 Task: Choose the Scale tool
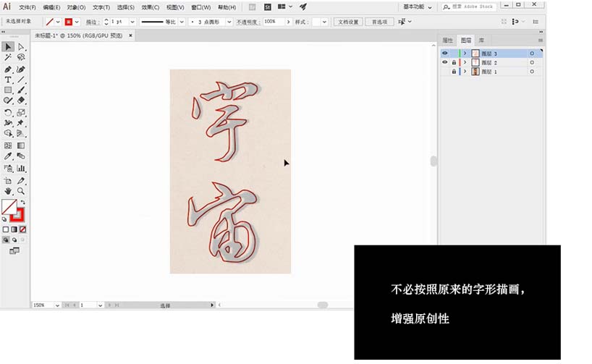21,112
